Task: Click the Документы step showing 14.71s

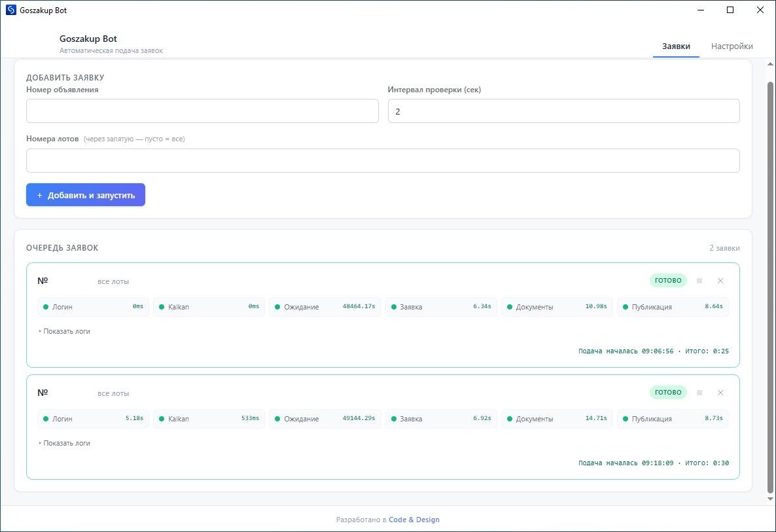Action: pyautogui.click(x=557, y=419)
